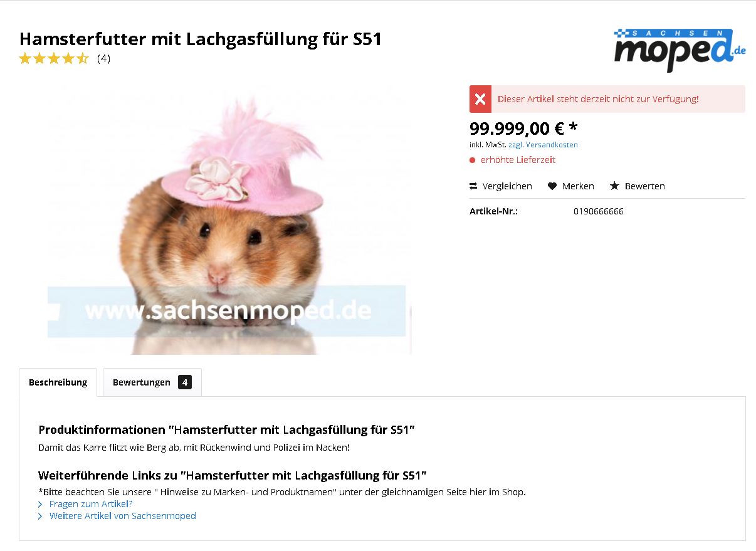Click the compare arrows icon
This screenshot has width=756, height=551.
[x=473, y=186]
